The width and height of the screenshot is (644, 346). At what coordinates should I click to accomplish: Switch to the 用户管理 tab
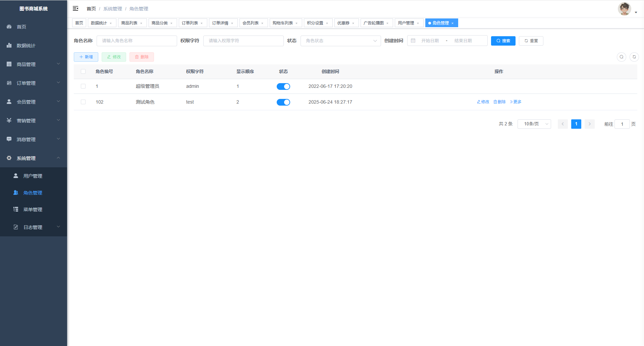coord(406,23)
